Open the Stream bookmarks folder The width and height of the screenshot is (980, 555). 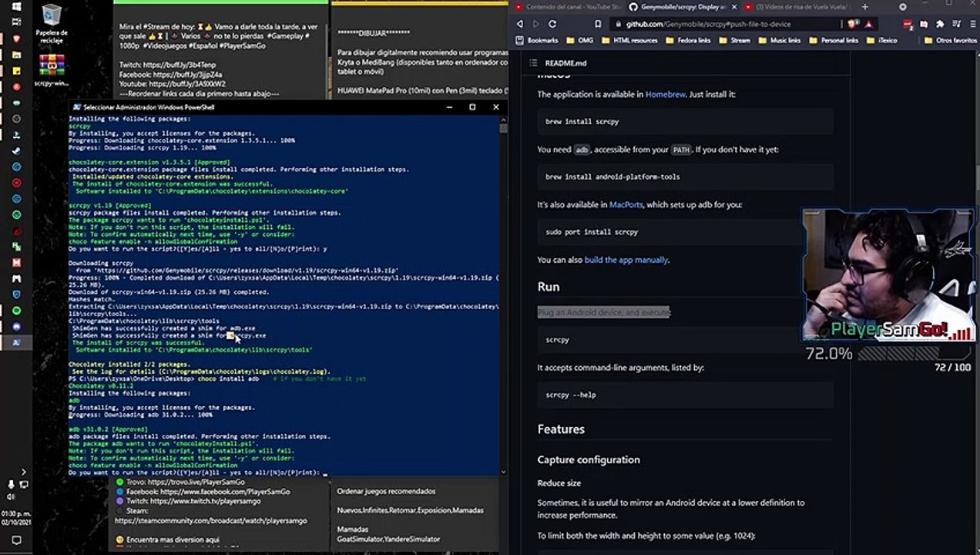(x=735, y=40)
